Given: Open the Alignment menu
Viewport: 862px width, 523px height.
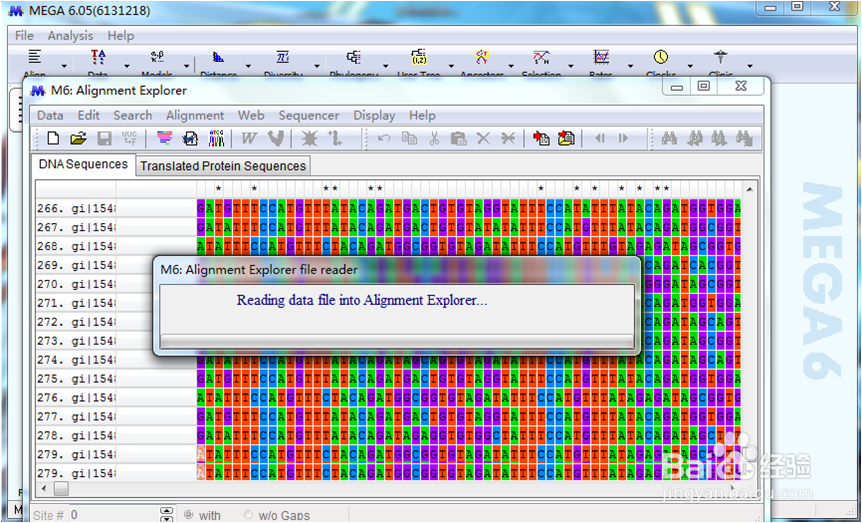Looking at the screenshot, I should pos(195,115).
